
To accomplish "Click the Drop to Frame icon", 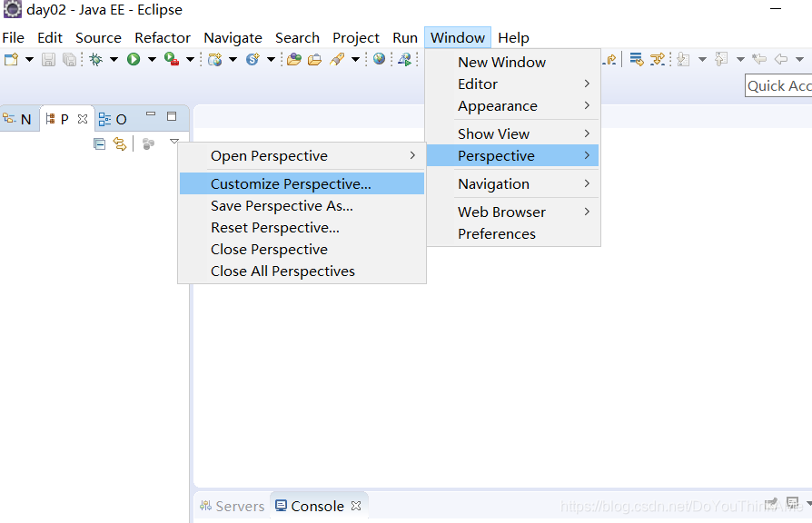I will click(637, 60).
